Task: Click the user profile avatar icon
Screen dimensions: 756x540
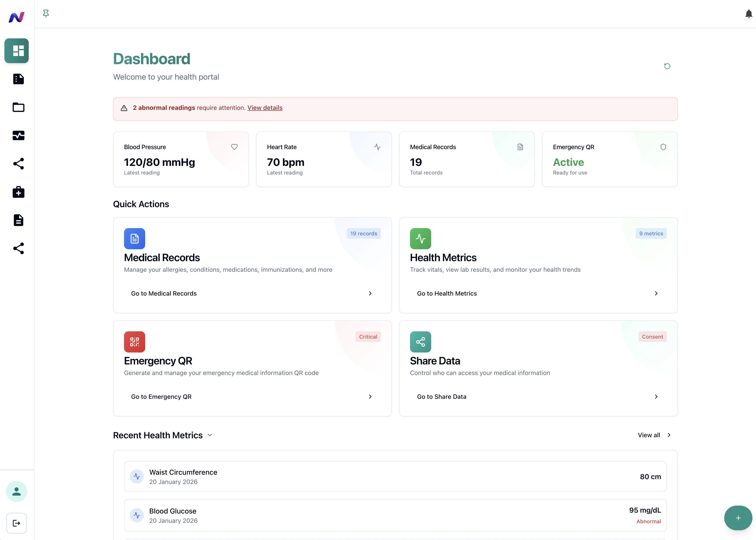Action: pyautogui.click(x=17, y=491)
